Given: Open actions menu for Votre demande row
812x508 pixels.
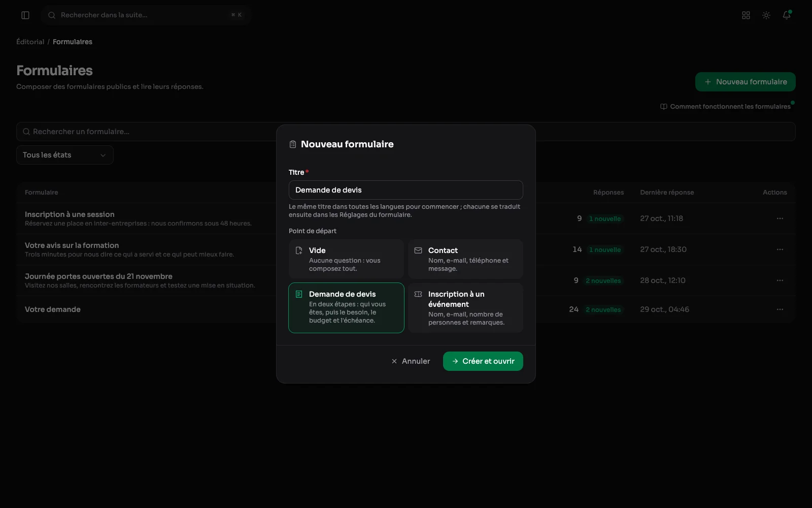Looking at the screenshot, I should click(x=780, y=309).
